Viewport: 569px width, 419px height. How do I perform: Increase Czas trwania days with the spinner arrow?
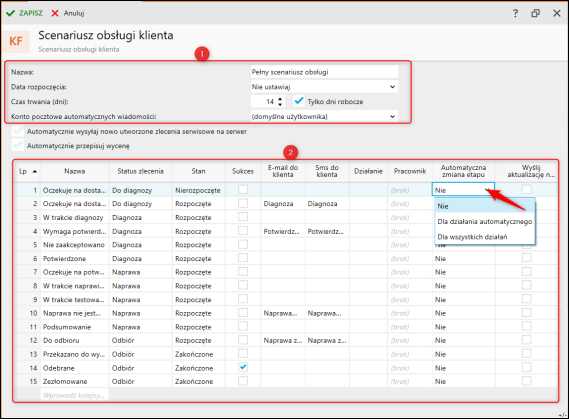click(x=280, y=99)
